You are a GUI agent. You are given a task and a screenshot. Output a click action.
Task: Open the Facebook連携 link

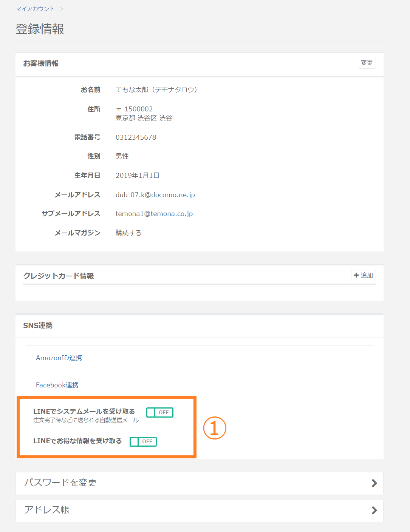coord(57,385)
